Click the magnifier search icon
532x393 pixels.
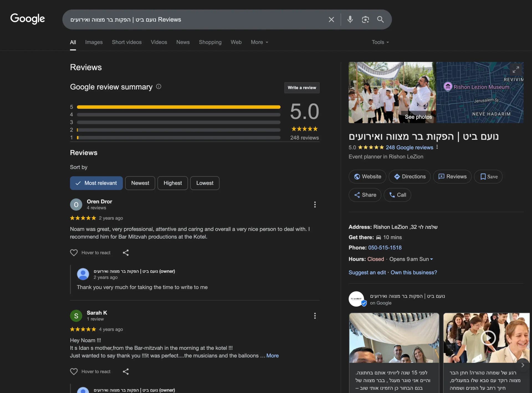[380, 19]
